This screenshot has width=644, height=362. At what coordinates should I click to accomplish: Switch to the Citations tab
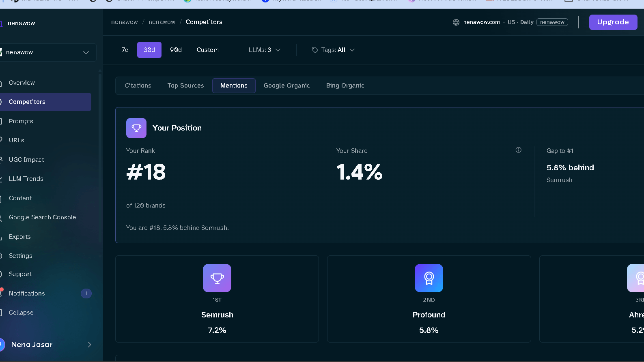pyautogui.click(x=138, y=86)
